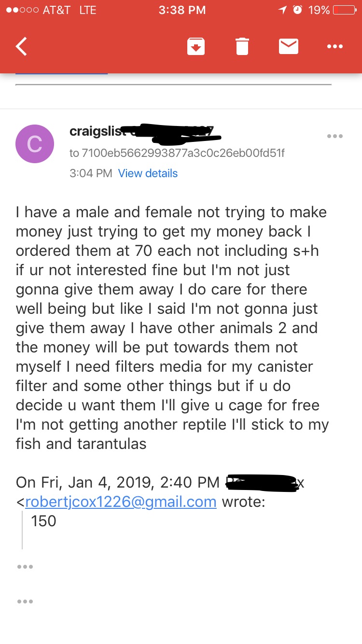Click the "View details" link
Screen dimensions: 362x644
[148, 173]
